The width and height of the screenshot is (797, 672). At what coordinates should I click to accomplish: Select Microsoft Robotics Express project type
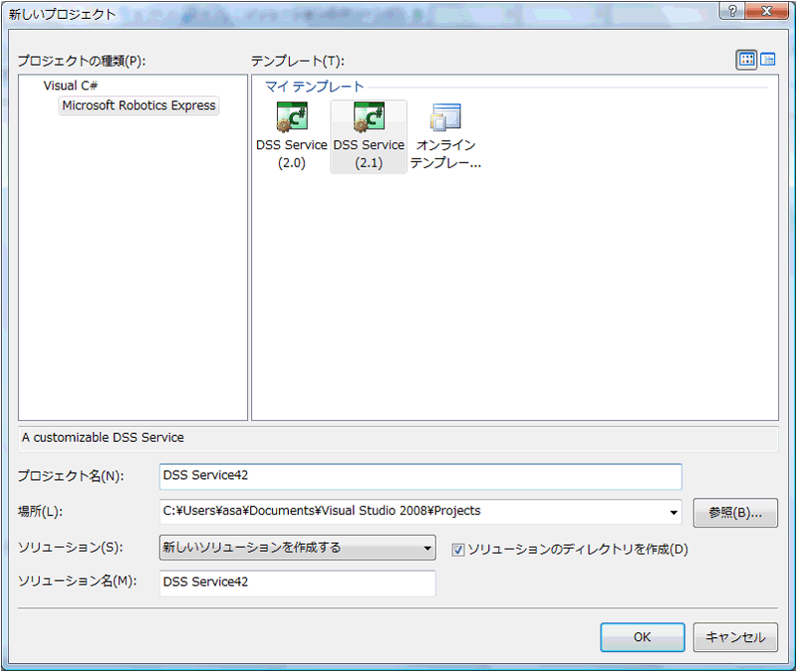coord(138,106)
